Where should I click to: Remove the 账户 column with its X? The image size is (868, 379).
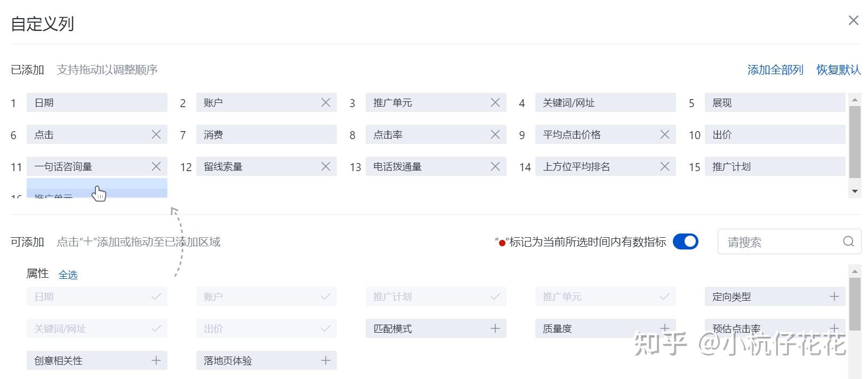point(325,102)
